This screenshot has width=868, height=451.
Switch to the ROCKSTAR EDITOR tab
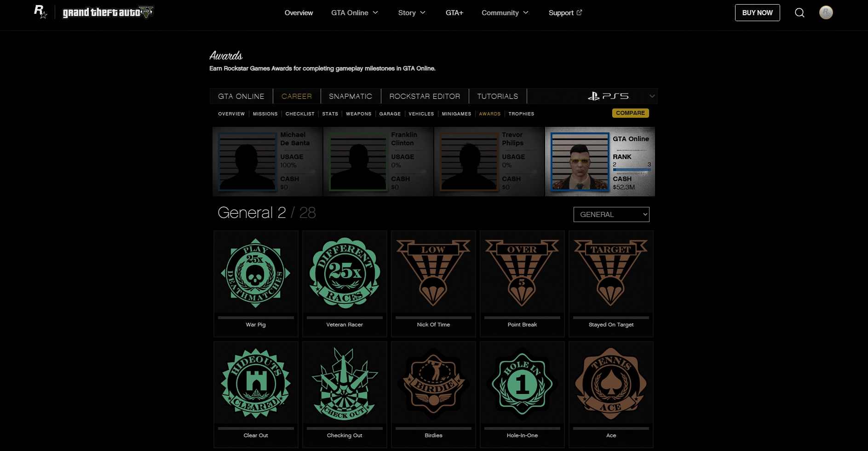425,96
